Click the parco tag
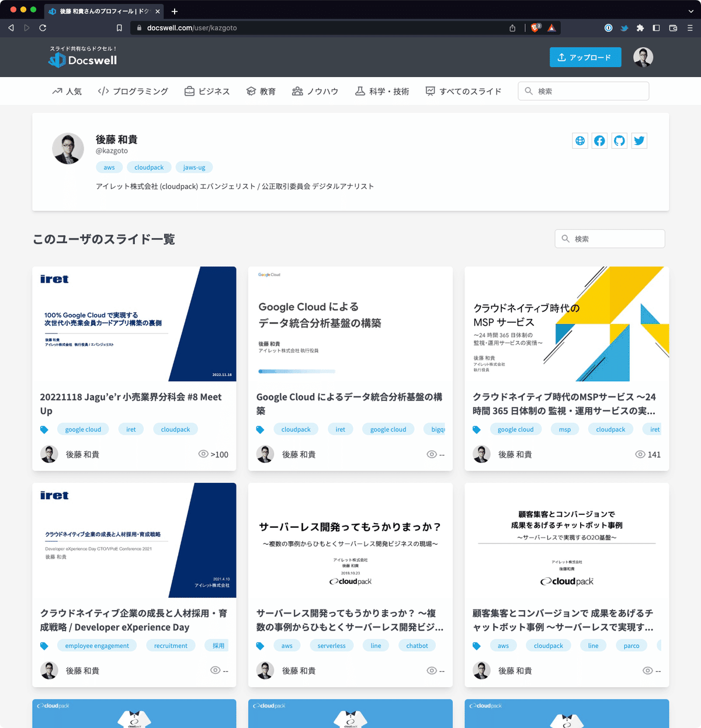Viewport: 701px width, 728px height. point(631,646)
